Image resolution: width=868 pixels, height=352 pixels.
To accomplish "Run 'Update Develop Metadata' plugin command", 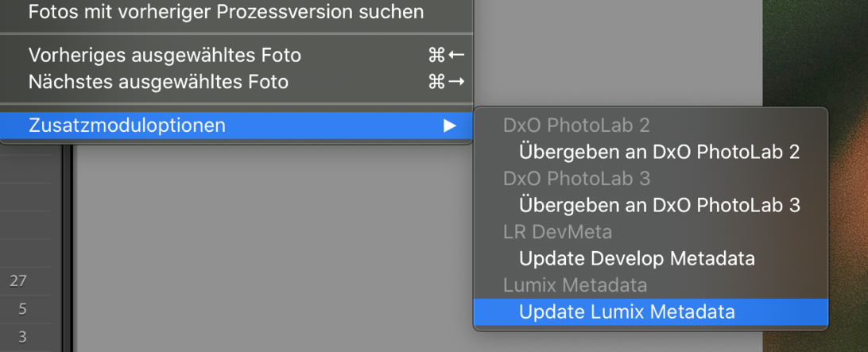I will (637, 259).
